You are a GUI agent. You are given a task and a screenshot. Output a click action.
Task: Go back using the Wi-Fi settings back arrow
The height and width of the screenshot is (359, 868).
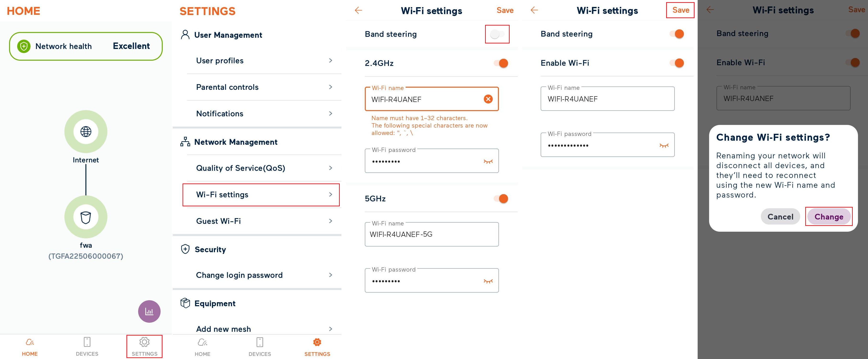pyautogui.click(x=358, y=11)
